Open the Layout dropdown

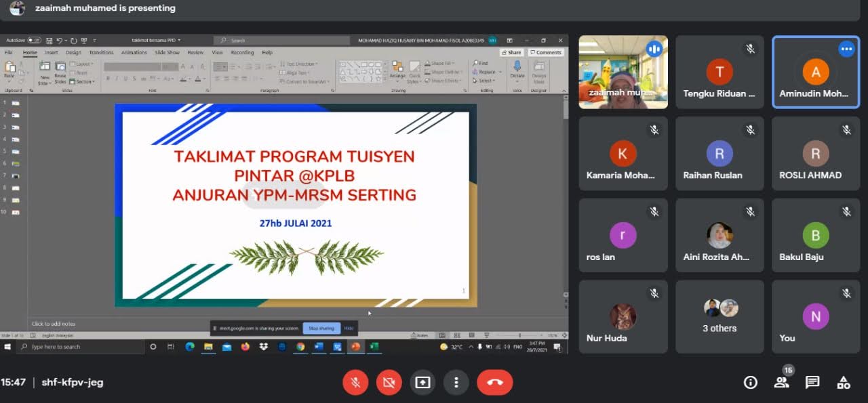(82, 64)
